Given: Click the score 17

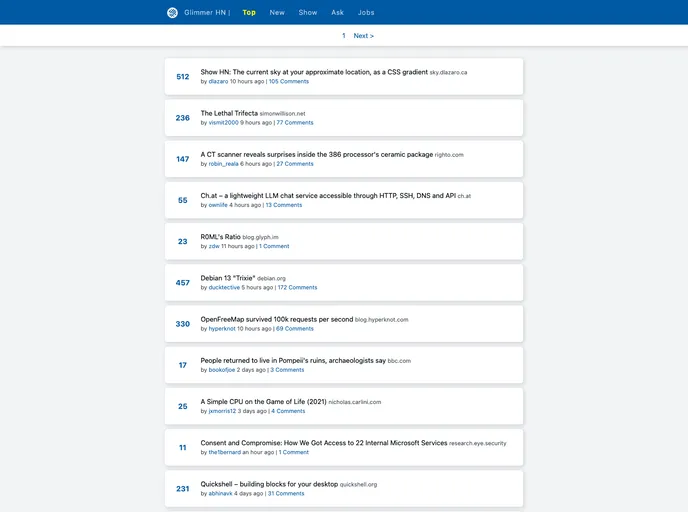Looking at the screenshot, I should [x=183, y=365].
